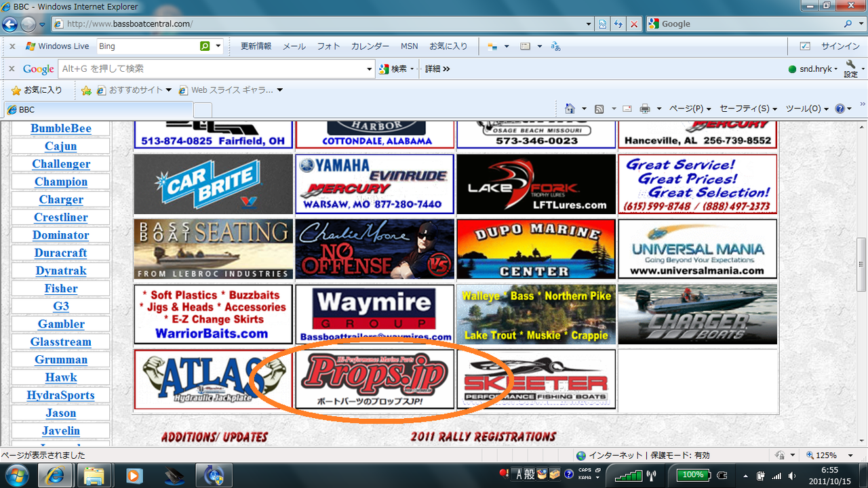This screenshot has width=868, height=488.
Task: Click the add to favorites bar star icon
Action: [x=86, y=90]
